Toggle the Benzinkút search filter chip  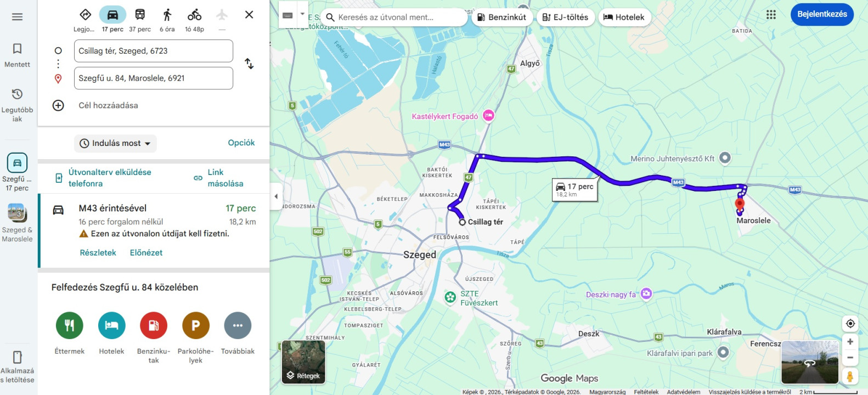click(x=501, y=18)
